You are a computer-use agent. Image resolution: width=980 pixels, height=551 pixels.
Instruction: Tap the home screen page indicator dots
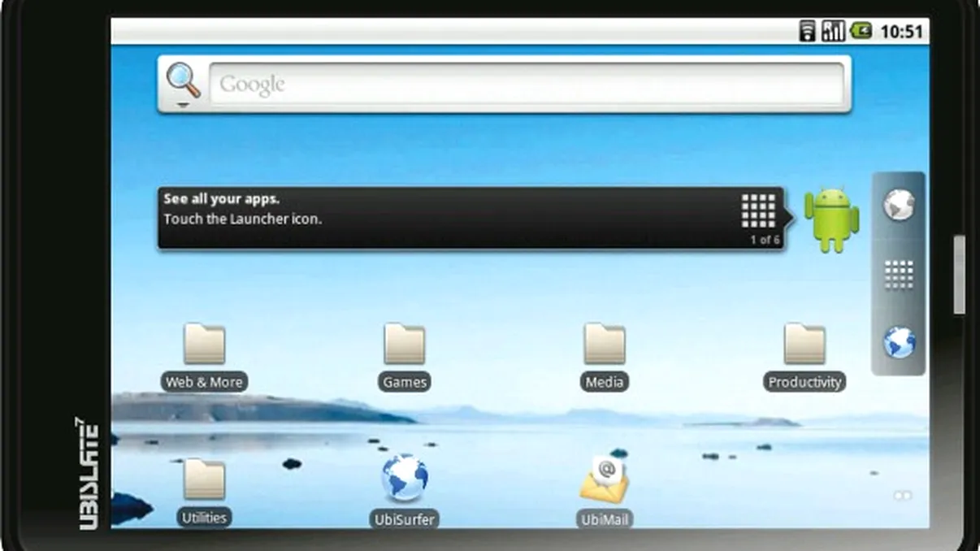pos(902,495)
